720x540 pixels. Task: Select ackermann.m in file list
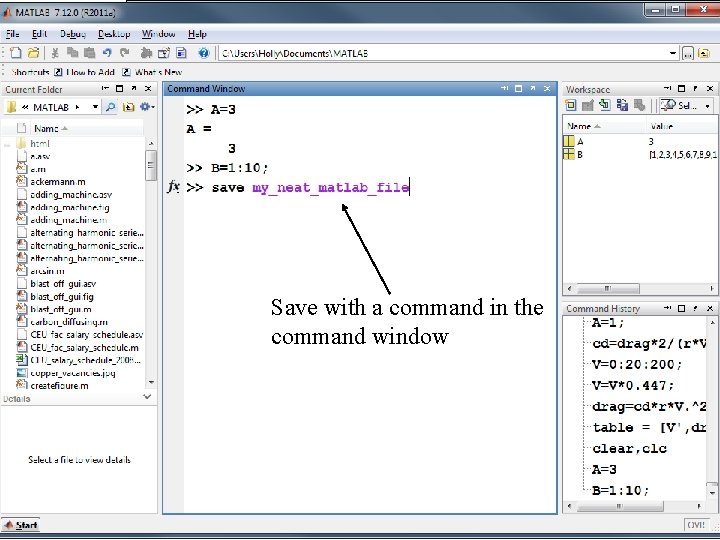57,182
